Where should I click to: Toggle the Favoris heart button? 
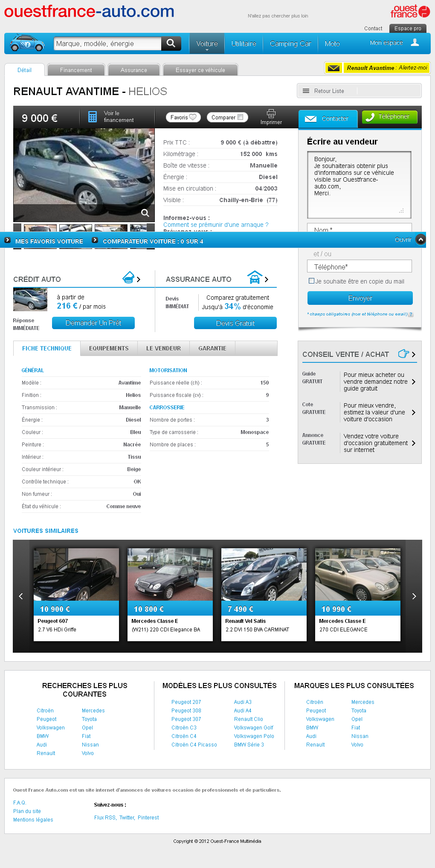(183, 117)
